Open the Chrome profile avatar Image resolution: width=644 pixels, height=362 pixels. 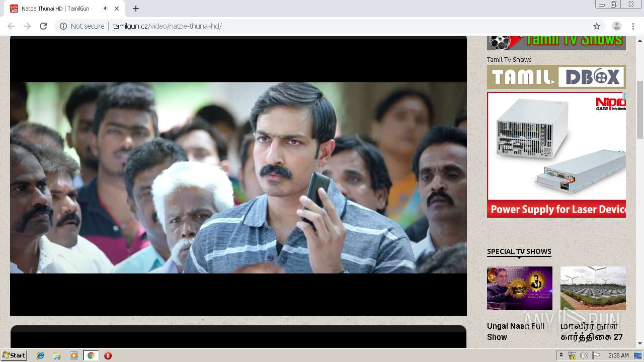[x=616, y=26]
